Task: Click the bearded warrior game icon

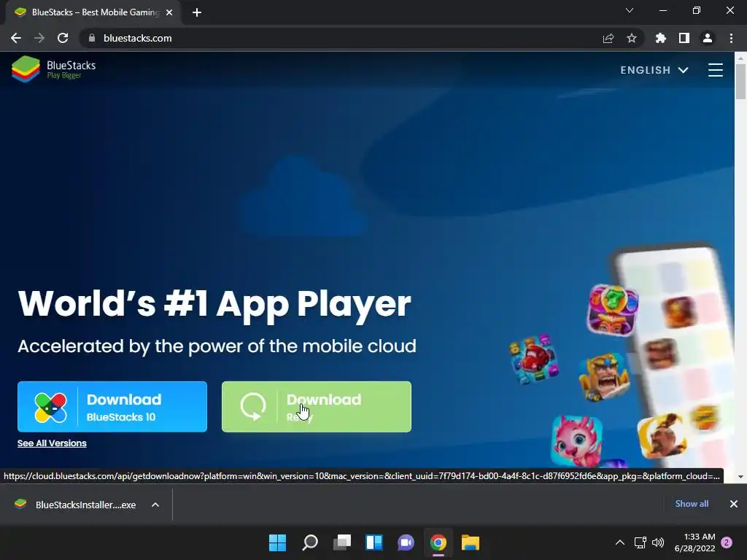Action: 662,436
